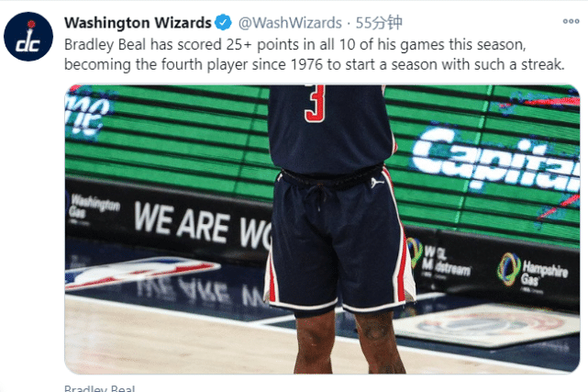Click the Jordan logo on the shorts
This screenshot has width=588, height=392.
pos(376,183)
